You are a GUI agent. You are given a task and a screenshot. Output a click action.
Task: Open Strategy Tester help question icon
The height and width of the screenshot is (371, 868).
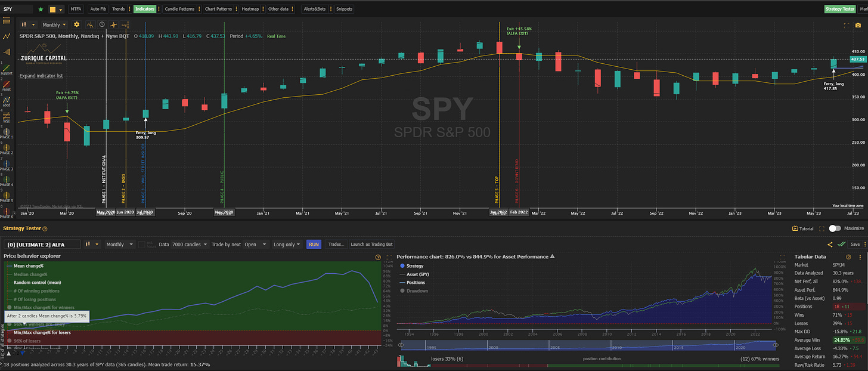(45, 228)
